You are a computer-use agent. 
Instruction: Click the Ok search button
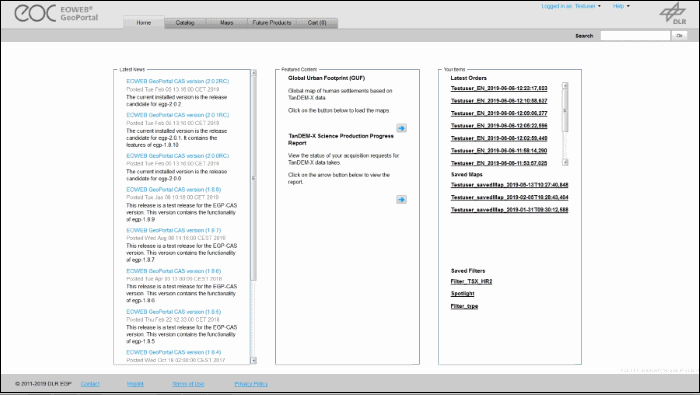[x=679, y=36]
